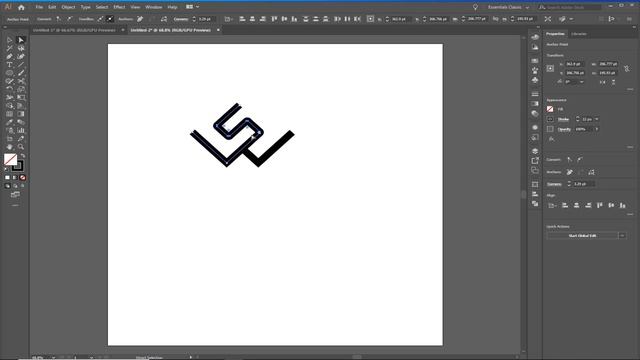Enable hide handles for multiple anchors

[110, 19]
